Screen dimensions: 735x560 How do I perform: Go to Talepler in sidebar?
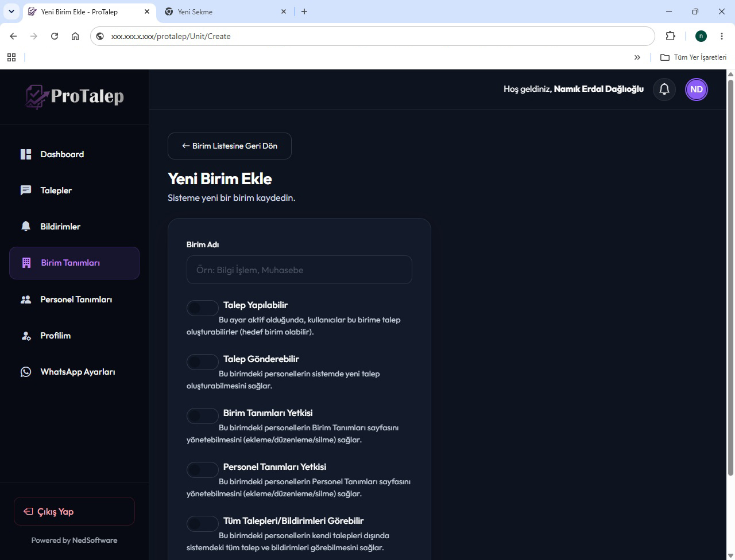(x=74, y=190)
